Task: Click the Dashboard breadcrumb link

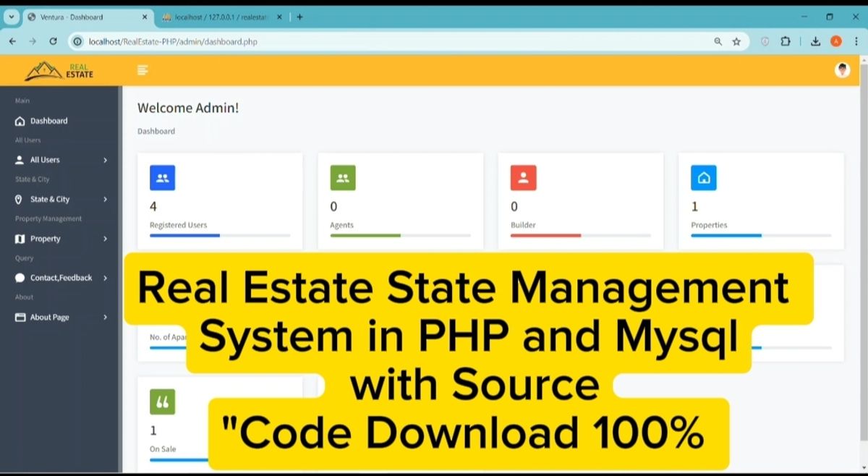Action: coord(156,131)
